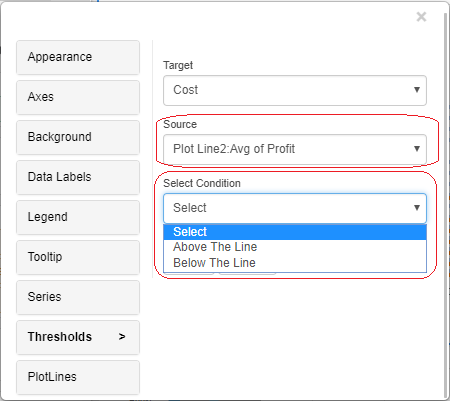
Task: Open the Source dropdown with Plot Line2
Action: 295,149
